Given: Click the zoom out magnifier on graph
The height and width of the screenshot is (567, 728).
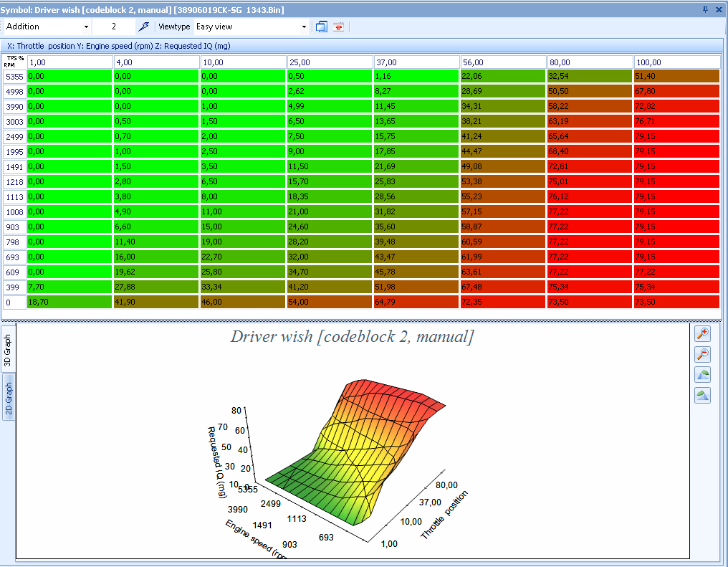Looking at the screenshot, I should pos(702,354).
